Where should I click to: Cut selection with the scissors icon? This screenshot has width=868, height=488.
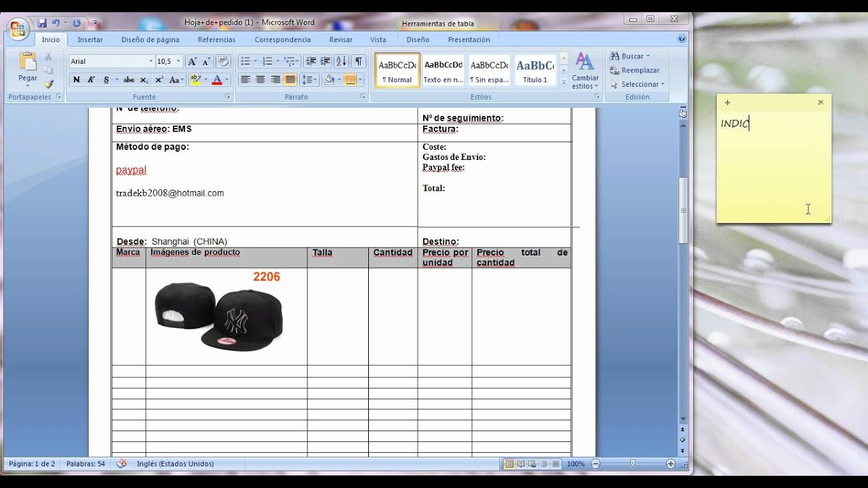(x=48, y=57)
